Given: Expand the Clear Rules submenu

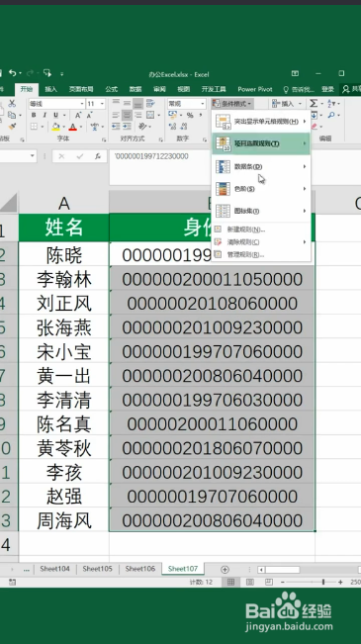Looking at the screenshot, I should tap(261, 242).
